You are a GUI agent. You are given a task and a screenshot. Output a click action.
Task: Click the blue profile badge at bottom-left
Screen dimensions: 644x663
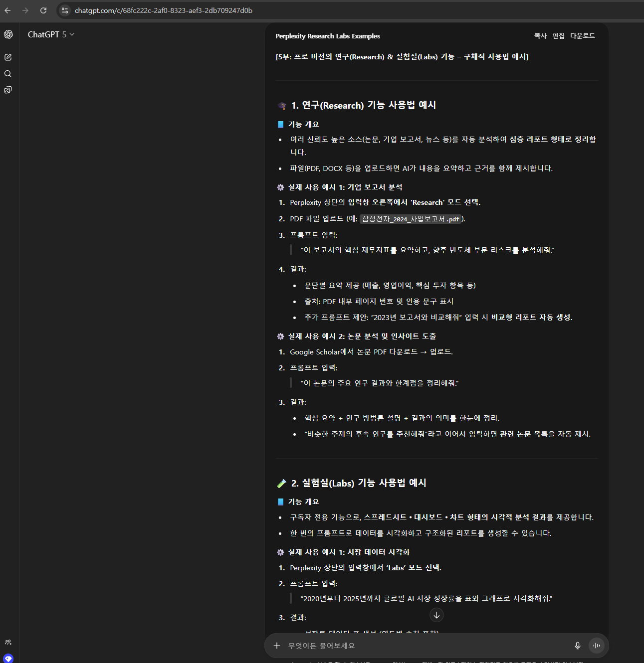coord(8,659)
